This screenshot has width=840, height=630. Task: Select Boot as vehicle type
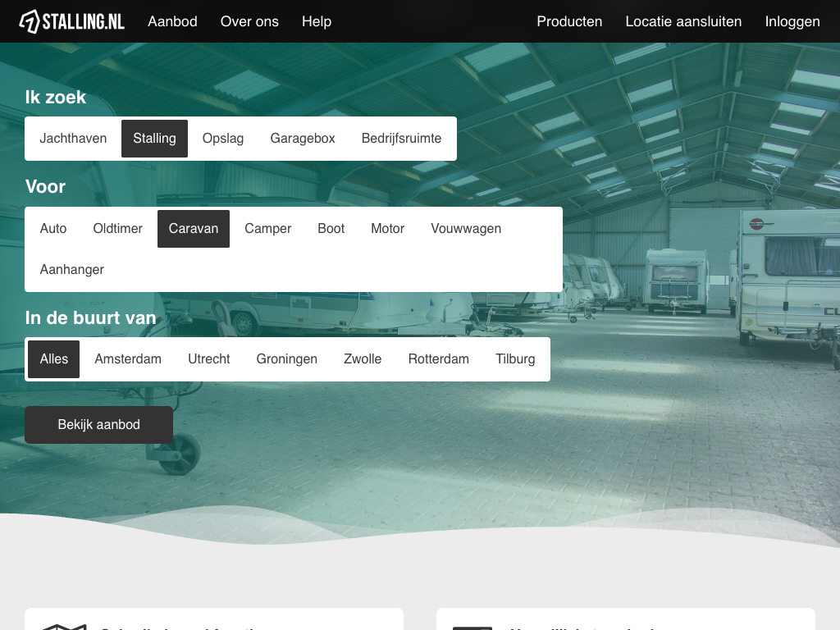click(x=331, y=229)
